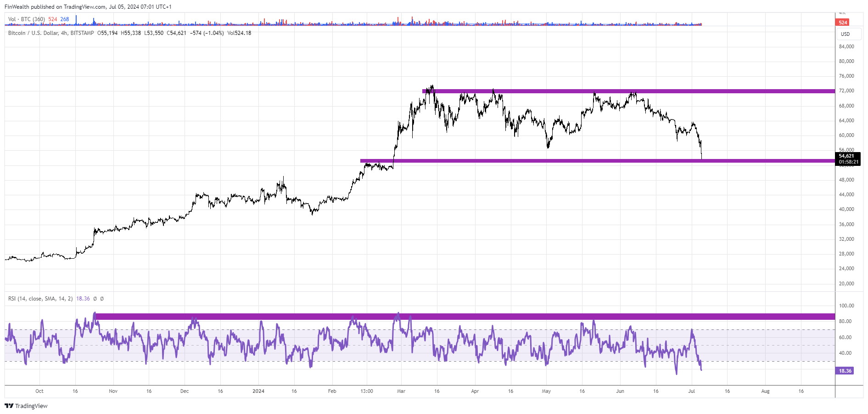
Task: Click the current price label 54,621 on axis
Action: [847, 156]
